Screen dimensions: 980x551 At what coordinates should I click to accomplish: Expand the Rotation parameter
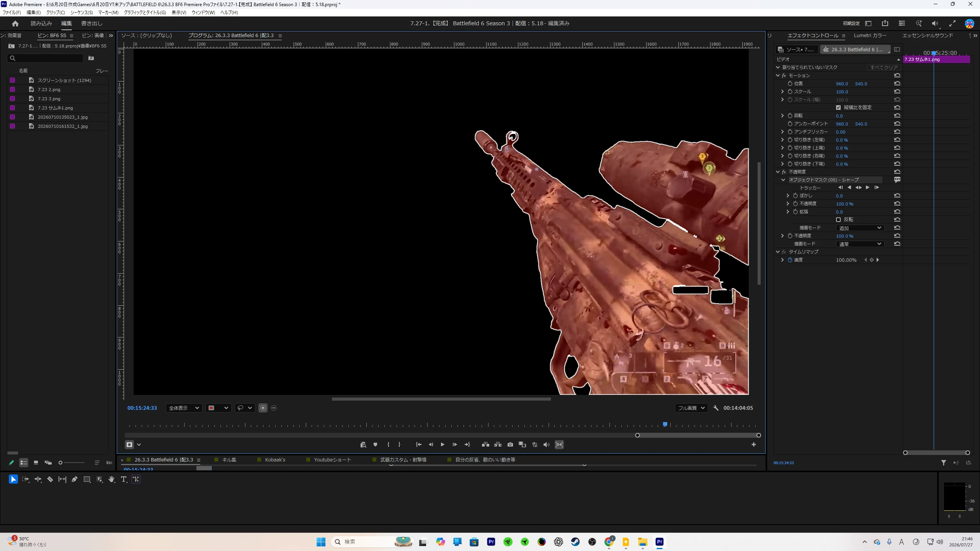782,116
